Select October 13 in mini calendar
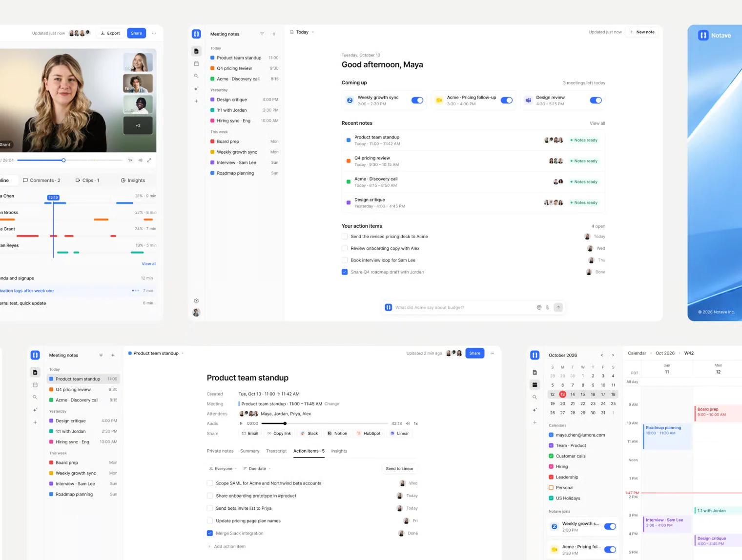The width and height of the screenshot is (742, 560). [x=562, y=394]
